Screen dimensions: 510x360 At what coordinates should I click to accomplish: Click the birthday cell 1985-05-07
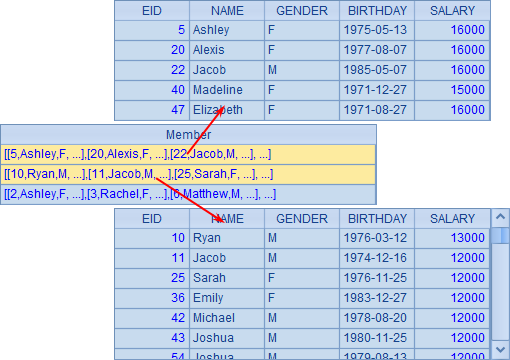(x=377, y=70)
